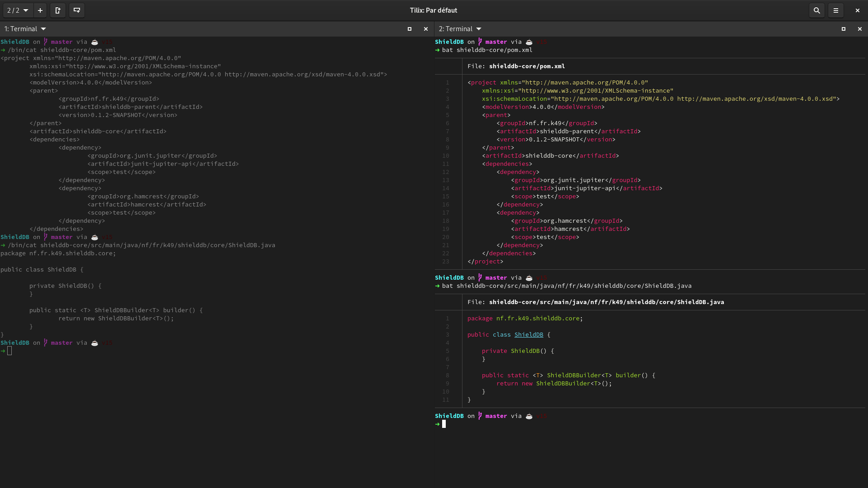
Task: Maximize the terminal 2 pane
Action: [x=843, y=29]
